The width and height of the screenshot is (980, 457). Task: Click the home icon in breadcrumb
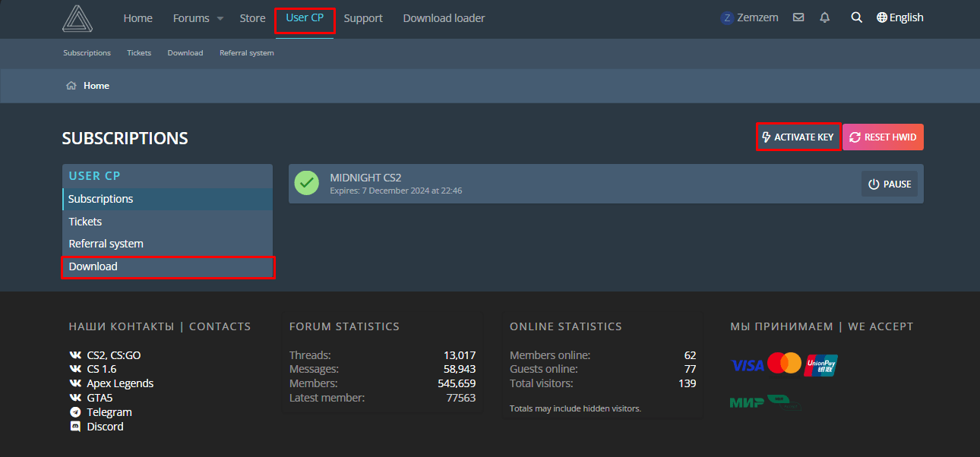point(71,86)
